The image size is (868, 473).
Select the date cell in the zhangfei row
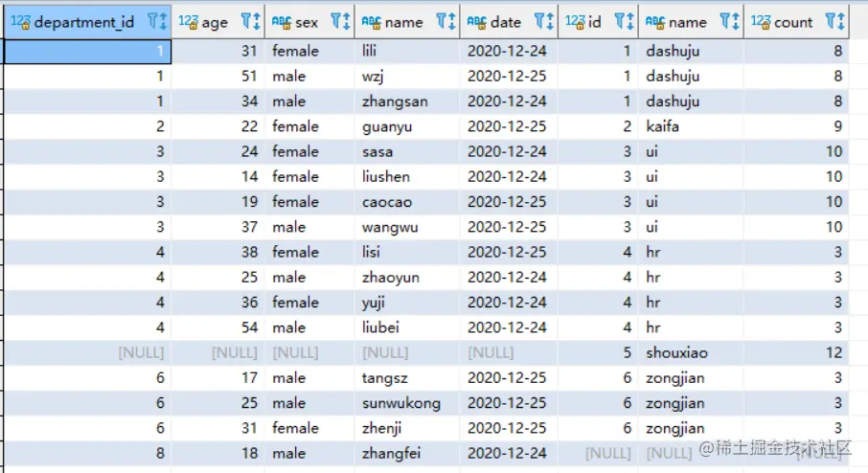tap(509, 453)
